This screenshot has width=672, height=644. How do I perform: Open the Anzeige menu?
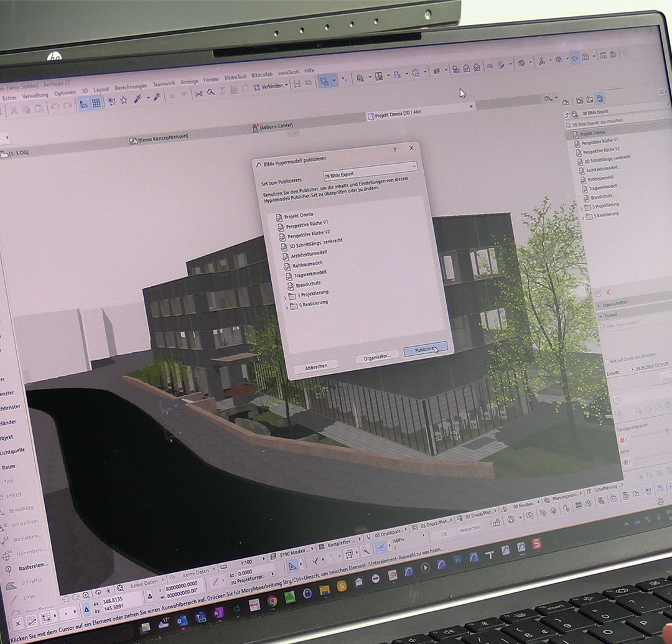[x=189, y=82]
